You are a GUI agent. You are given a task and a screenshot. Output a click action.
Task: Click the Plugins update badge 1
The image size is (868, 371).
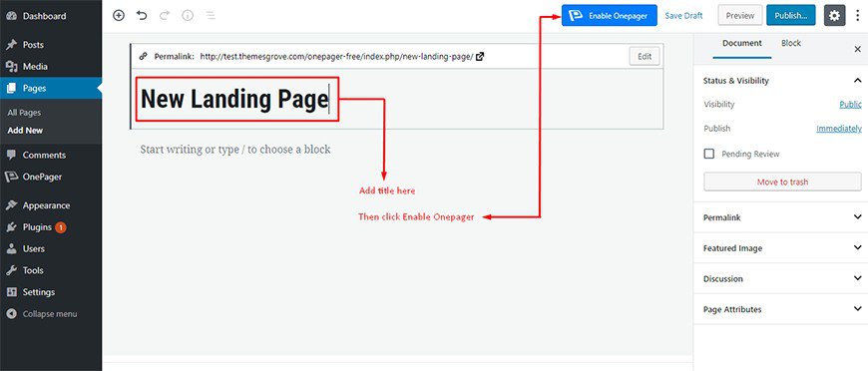tap(60, 227)
